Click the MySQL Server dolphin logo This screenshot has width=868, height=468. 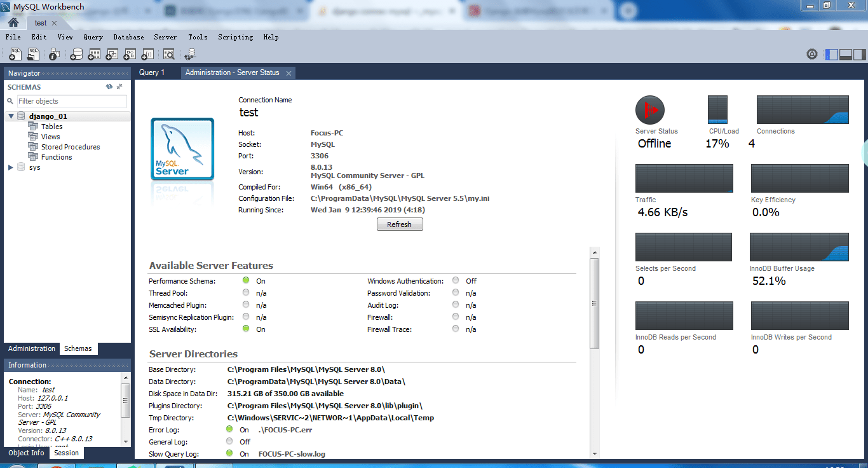182,149
